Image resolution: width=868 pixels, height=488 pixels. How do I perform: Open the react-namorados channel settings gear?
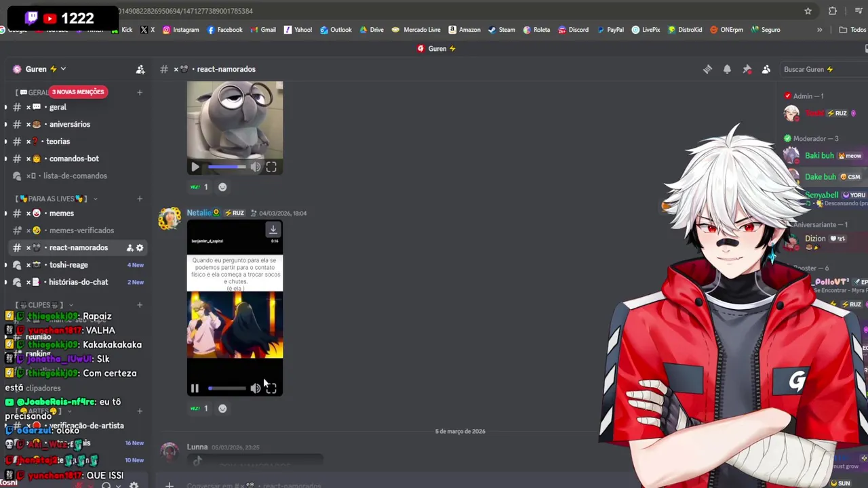point(140,247)
